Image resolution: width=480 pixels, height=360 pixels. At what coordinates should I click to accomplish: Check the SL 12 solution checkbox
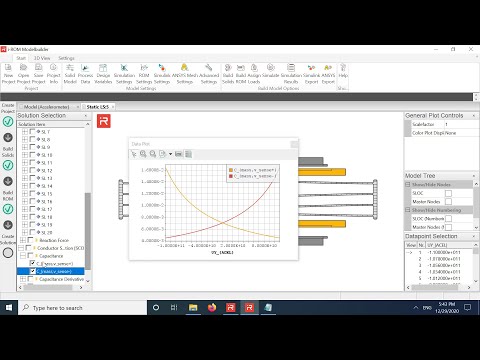tap(32, 170)
